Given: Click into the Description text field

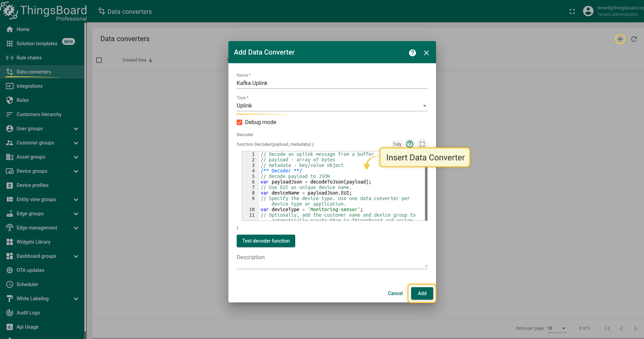Looking at the screenshot, I should pyautogui.click(x=332, y=262).
